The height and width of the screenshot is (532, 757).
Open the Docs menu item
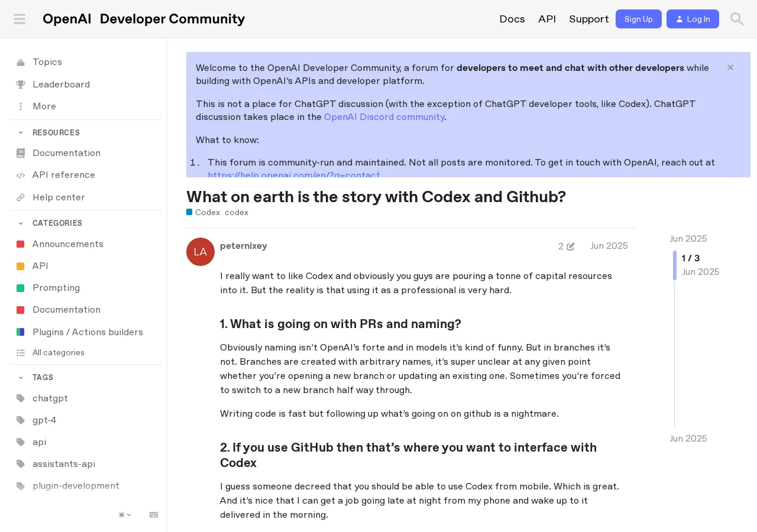pyautogui.click(x=512, y=19)
